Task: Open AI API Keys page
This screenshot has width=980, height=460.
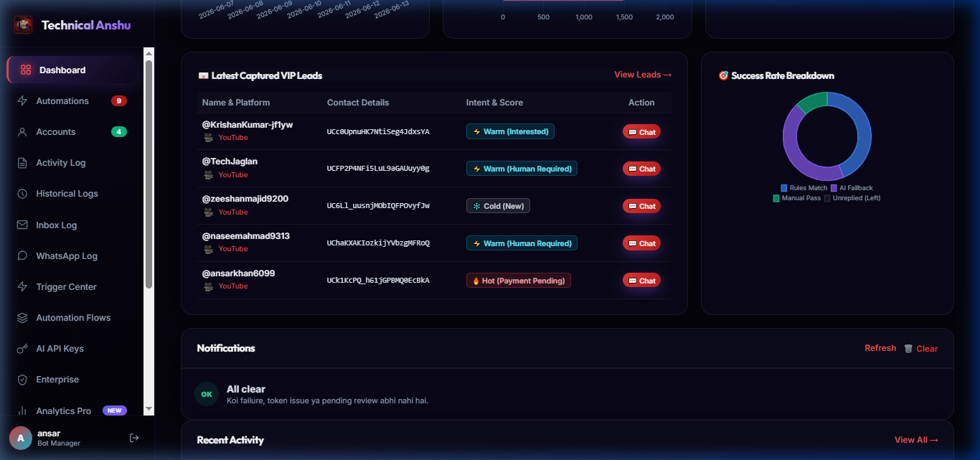Action: click(x=72, y=349)
